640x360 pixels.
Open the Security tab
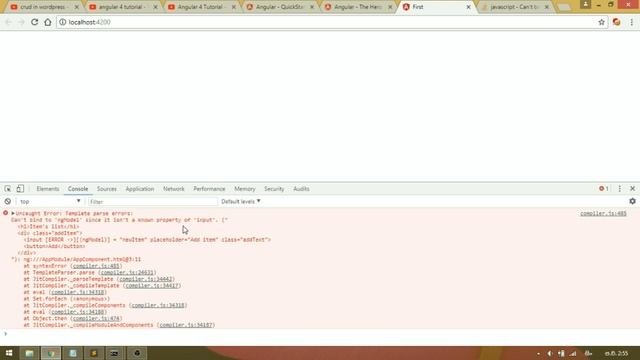(x=274, y=189)
